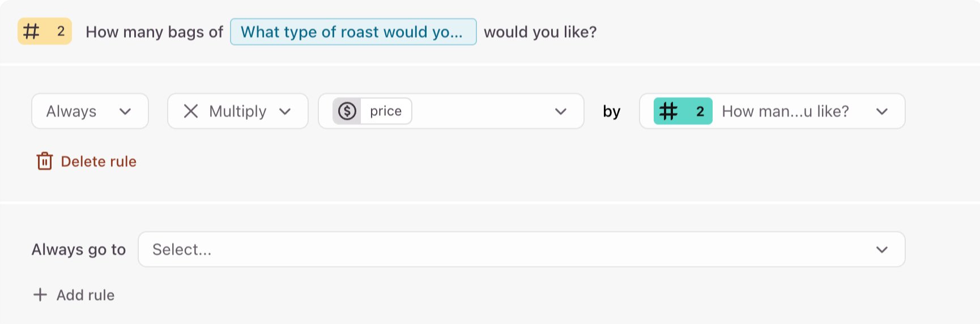This screenshot has width=980, height=324.
Task: Click the 'What type of roast' recall chip
Action: (353, 32)
